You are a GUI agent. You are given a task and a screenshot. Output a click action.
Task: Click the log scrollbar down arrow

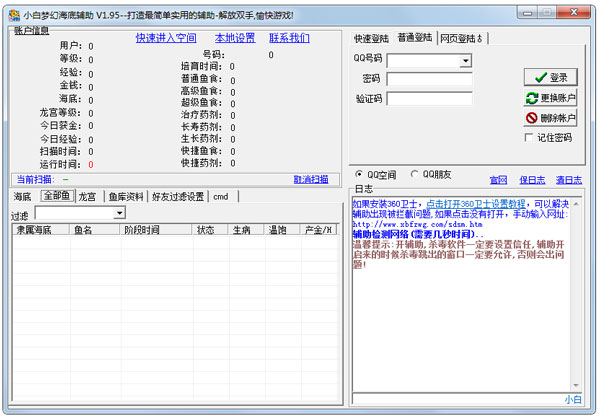[x=576, y=385]
